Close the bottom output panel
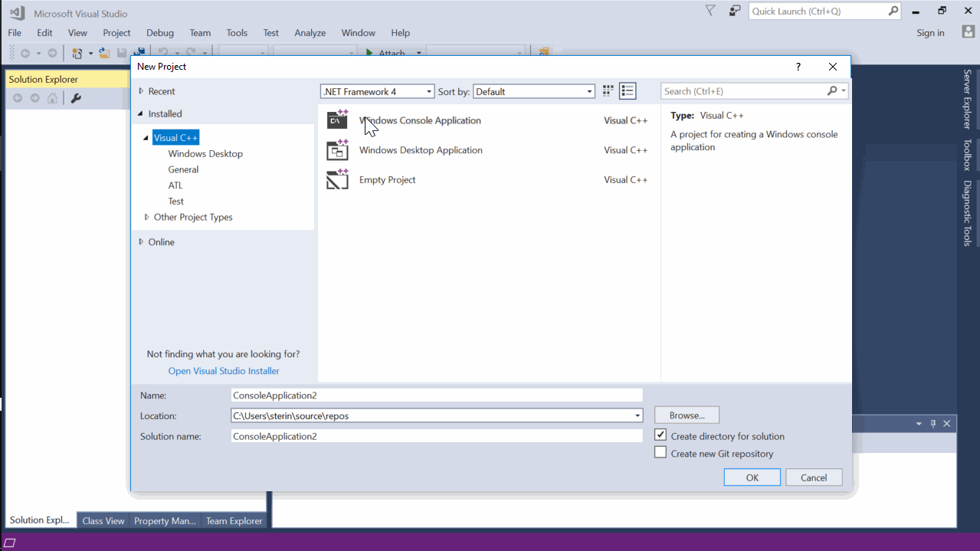This screenshot has width=980, height=551. click(x=947, y=424)
